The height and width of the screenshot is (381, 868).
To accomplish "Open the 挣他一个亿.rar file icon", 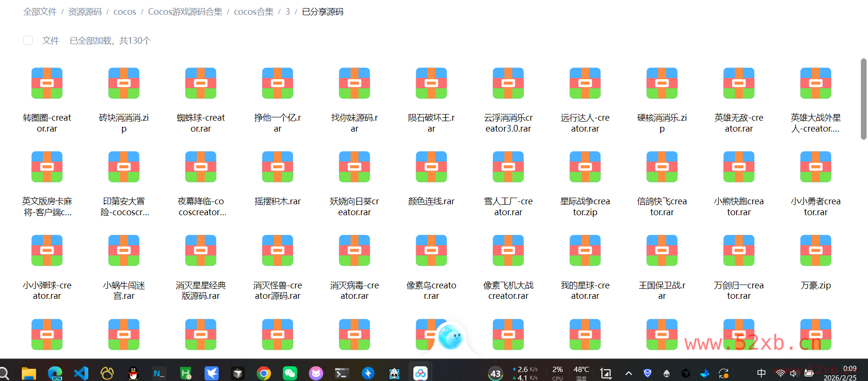I will tap(278, 83).
